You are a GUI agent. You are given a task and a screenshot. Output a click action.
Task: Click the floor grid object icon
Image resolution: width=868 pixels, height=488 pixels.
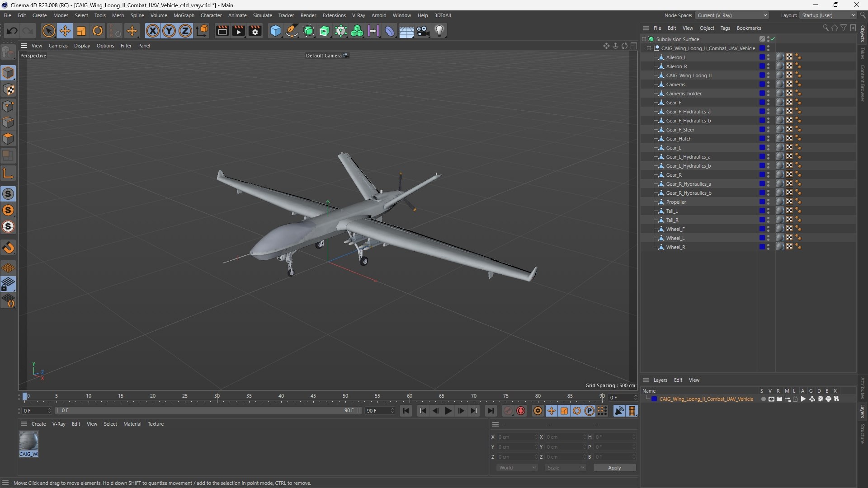click(406, 31)
